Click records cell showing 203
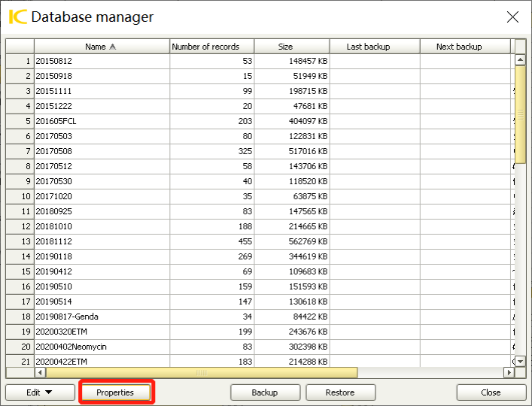This screenshot has height=406, width=532. pos(212,121)
